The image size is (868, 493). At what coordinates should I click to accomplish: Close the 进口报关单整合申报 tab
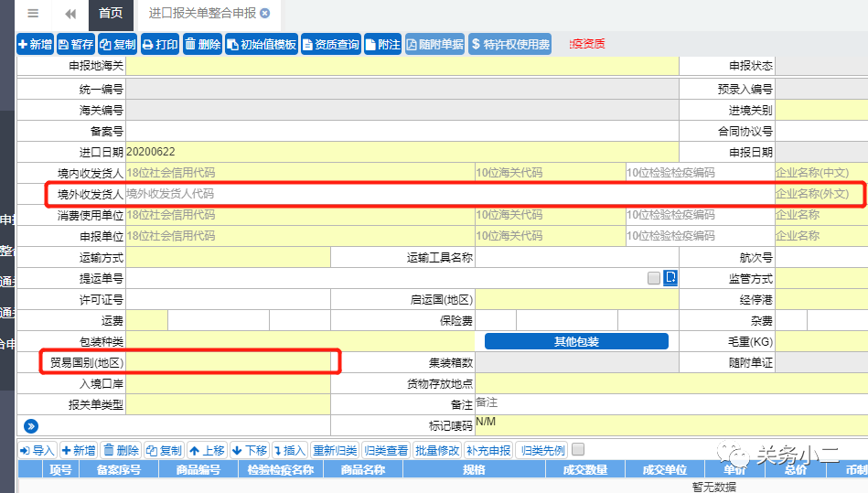pos(265,14)
